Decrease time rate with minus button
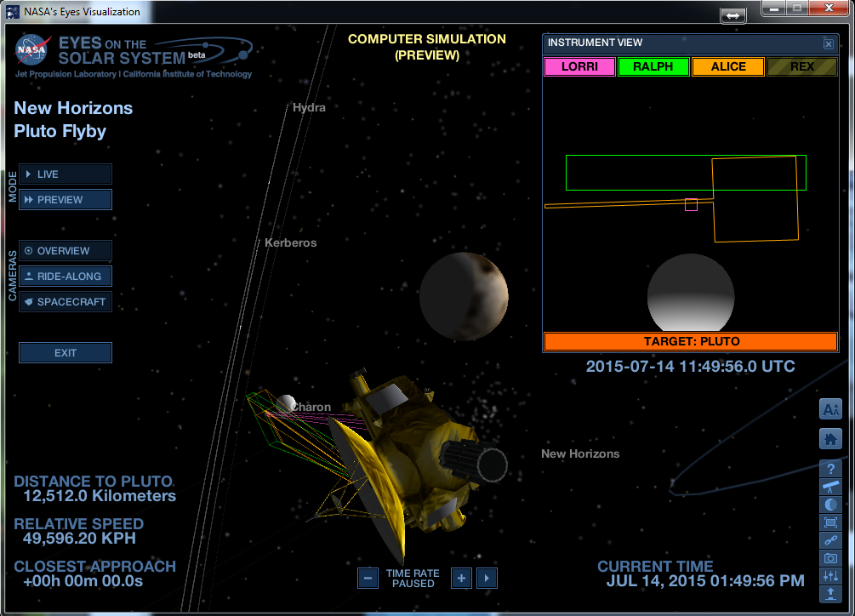 (x=368, y=579)
